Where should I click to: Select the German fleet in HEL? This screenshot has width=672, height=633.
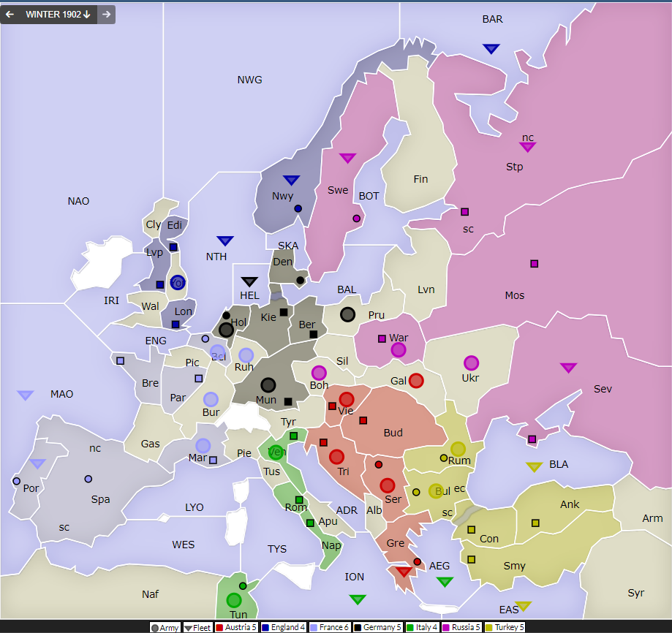[249, 282]
